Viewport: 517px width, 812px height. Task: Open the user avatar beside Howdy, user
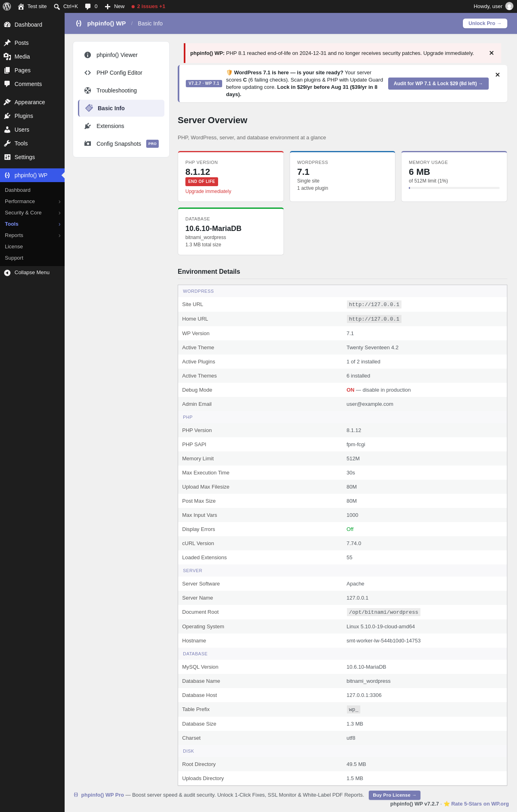(509, 6)
